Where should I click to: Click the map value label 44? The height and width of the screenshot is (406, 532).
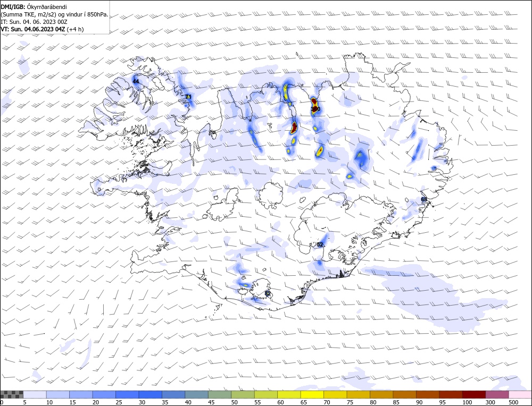tap(136, 81)
